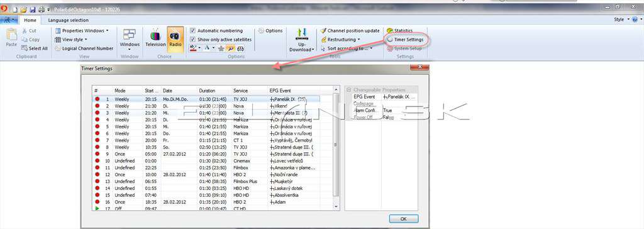Open the highlight color dropdown arrow

199,48
